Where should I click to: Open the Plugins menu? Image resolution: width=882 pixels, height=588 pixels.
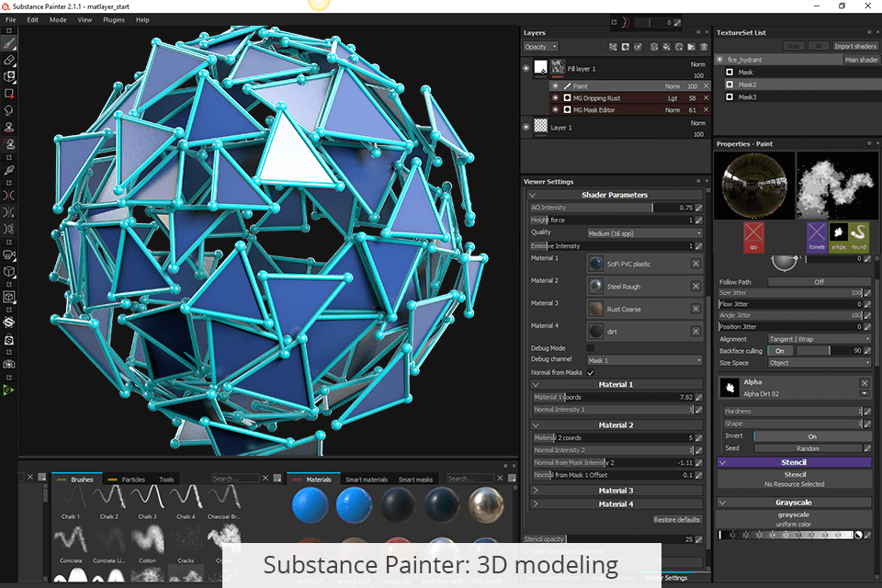coord(114,19)
